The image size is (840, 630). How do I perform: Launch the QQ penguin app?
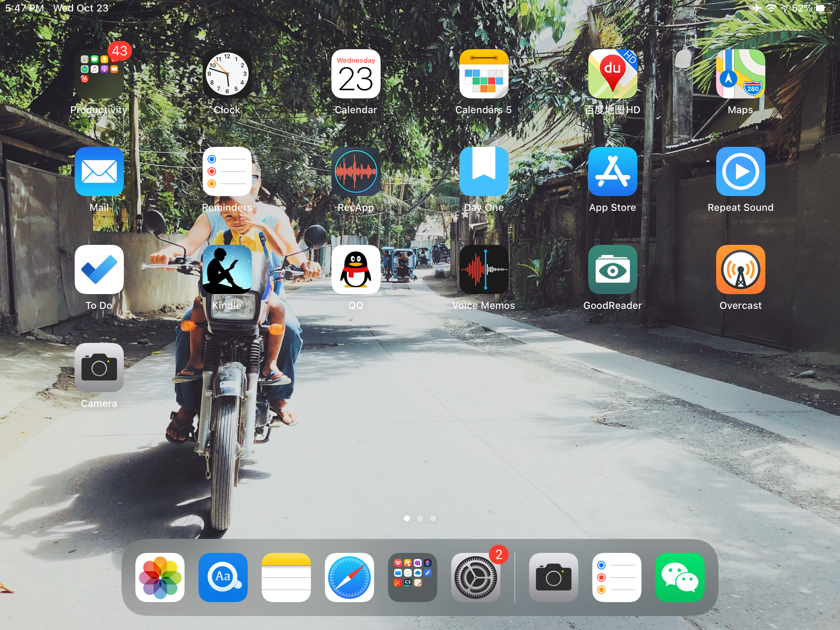point(356,269)
